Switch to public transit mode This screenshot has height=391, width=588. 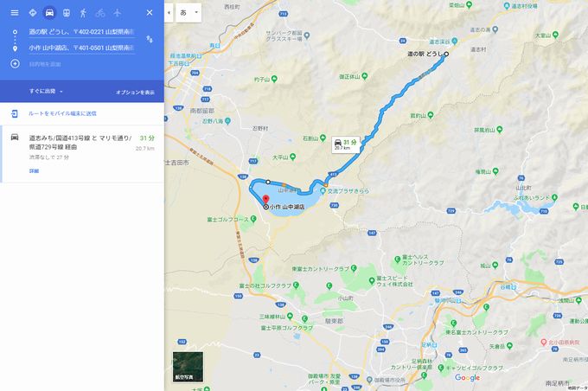66,13
